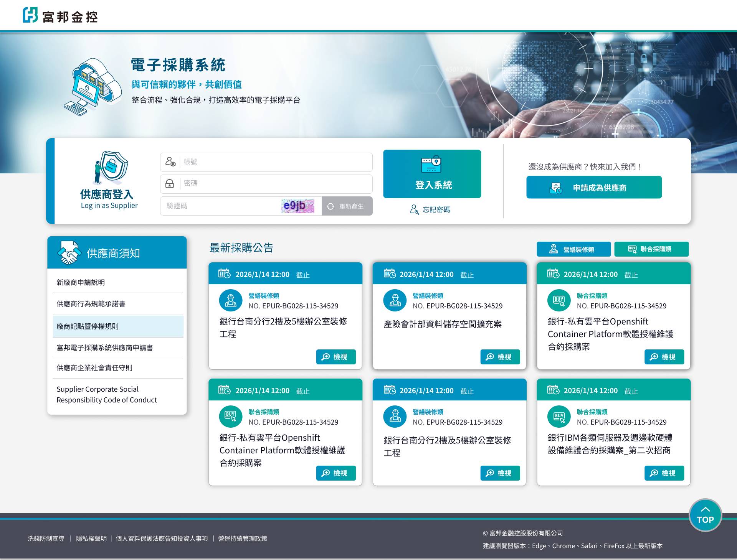Click 檢視 on top-right Openshift card
The image size is (737, 560).
coord(664,357)
